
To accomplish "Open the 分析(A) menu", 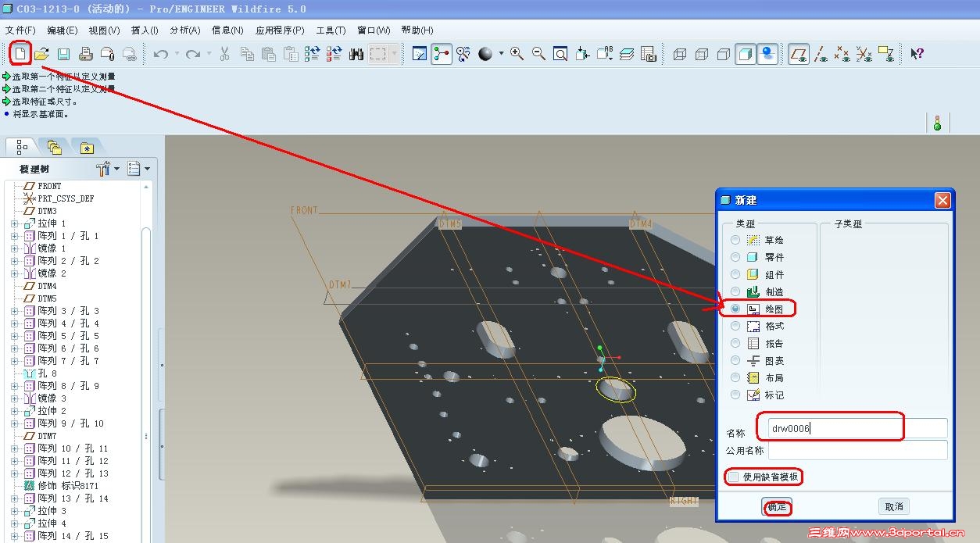I will (184, 30).
